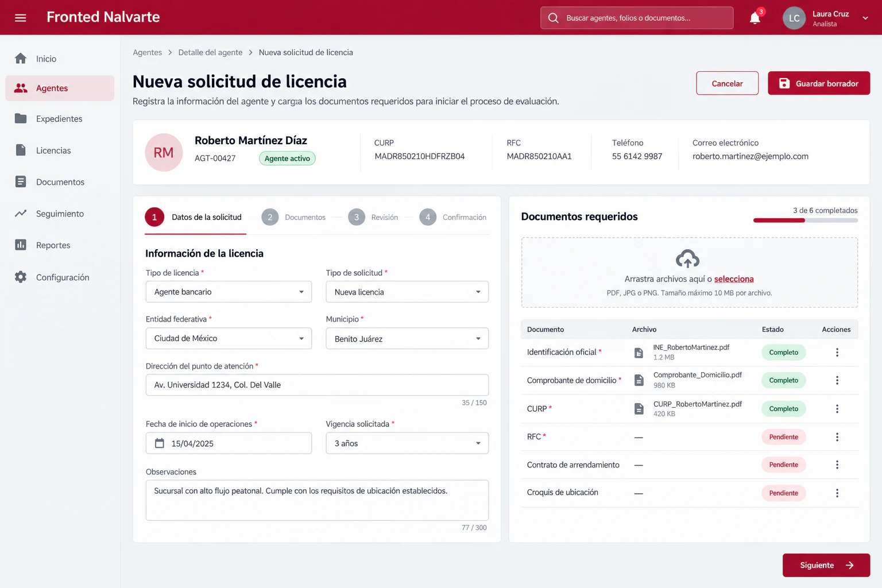Open actions menu for Contrato de arrendamiento
882x588 pixels.
[x=837, y=465]
